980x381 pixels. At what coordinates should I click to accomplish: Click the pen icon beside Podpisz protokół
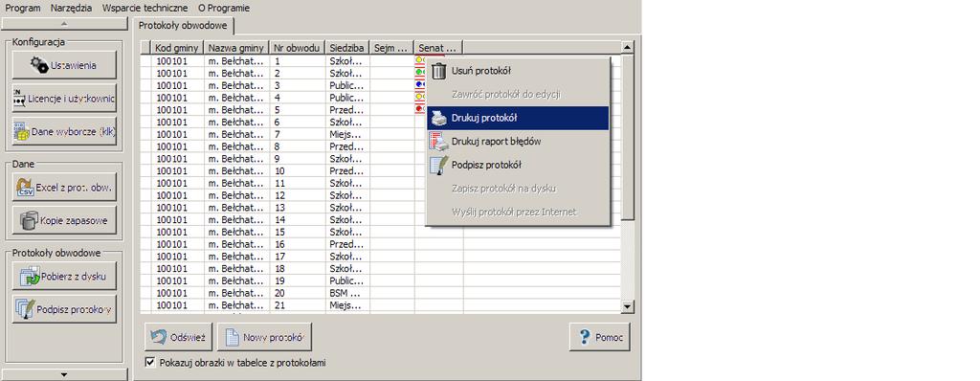pos(439,166)
